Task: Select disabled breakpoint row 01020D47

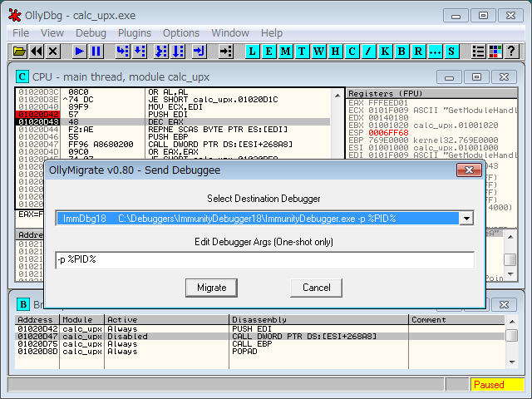Action: (x=260, y=336)
